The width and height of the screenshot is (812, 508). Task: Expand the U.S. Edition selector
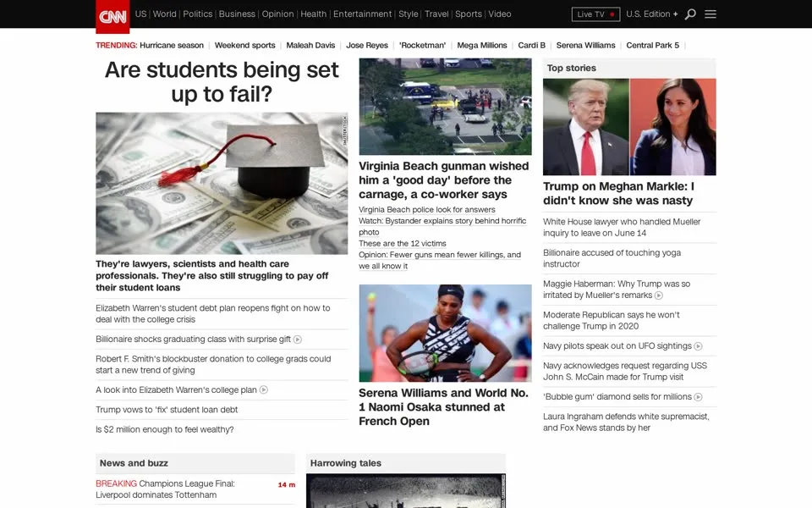coord(651,14)
